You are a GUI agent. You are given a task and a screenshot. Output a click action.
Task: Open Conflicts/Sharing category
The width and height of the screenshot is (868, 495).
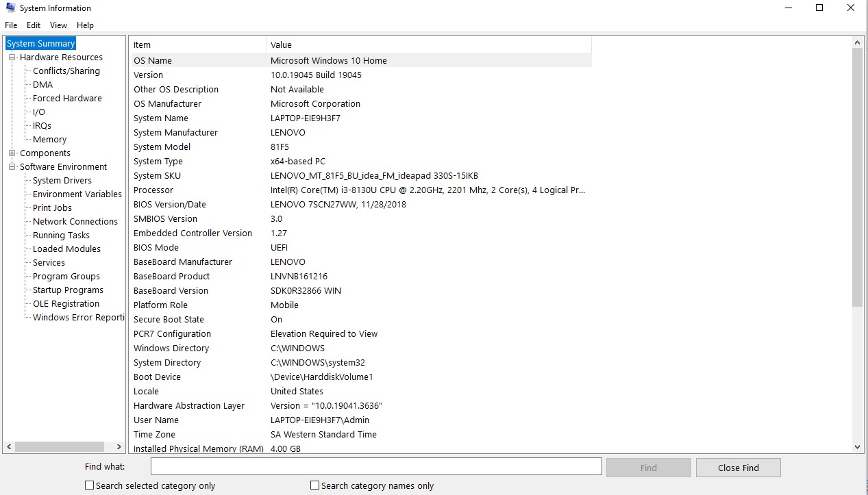[66, 71]
